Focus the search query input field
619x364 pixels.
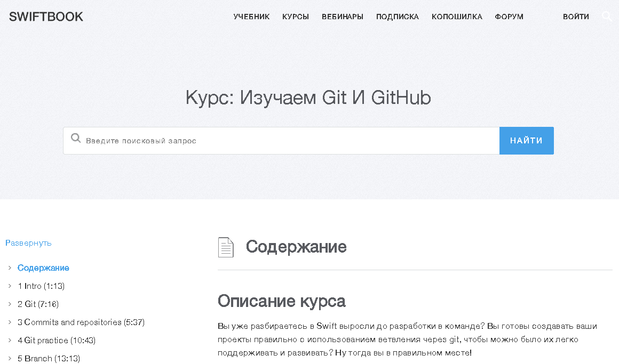coord(288,141)
